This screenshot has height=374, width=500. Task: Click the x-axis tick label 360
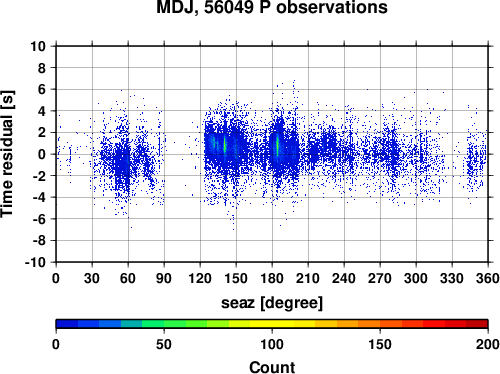point(488,278)
